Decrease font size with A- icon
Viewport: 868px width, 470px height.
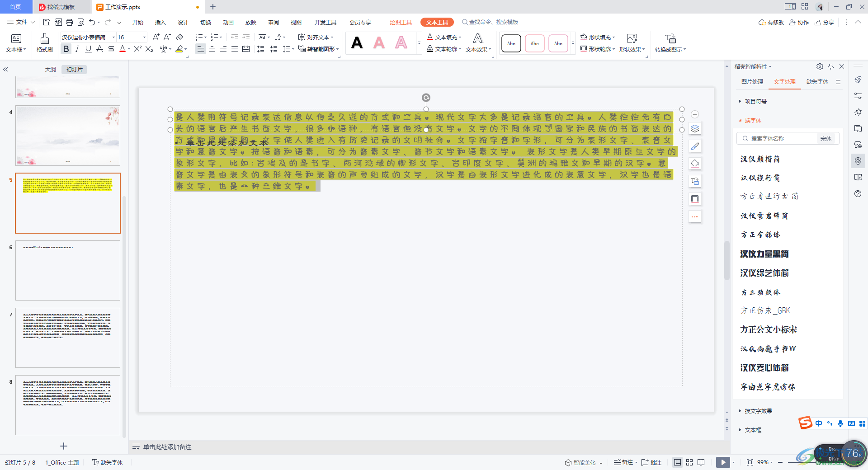pyautogui.click(x=167, y=37)
